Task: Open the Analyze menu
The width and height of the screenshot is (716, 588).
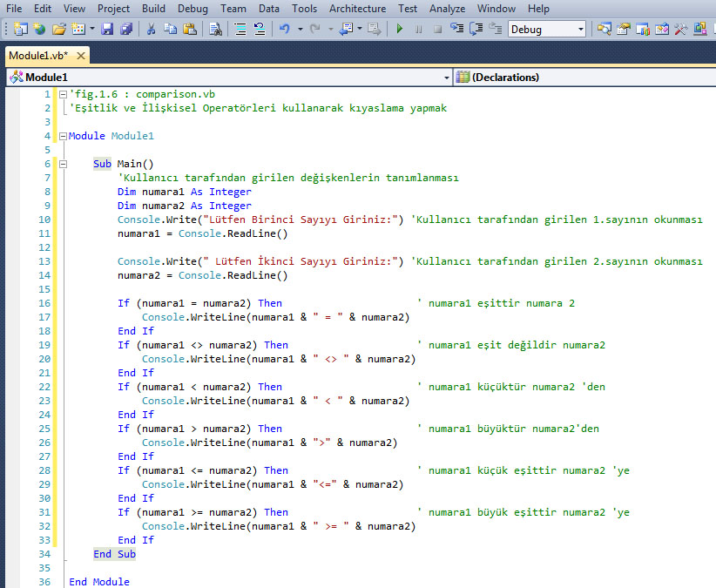Action: [x=447, y=9]
